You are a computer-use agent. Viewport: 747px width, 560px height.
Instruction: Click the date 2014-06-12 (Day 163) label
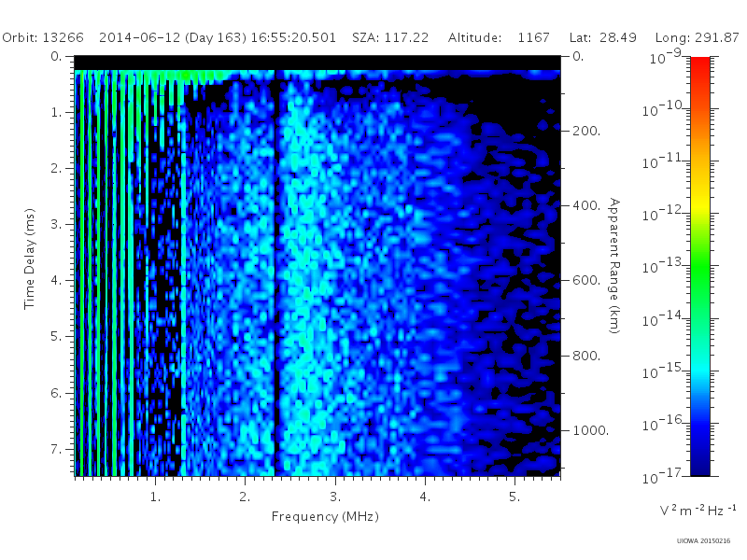click(173, 37)
